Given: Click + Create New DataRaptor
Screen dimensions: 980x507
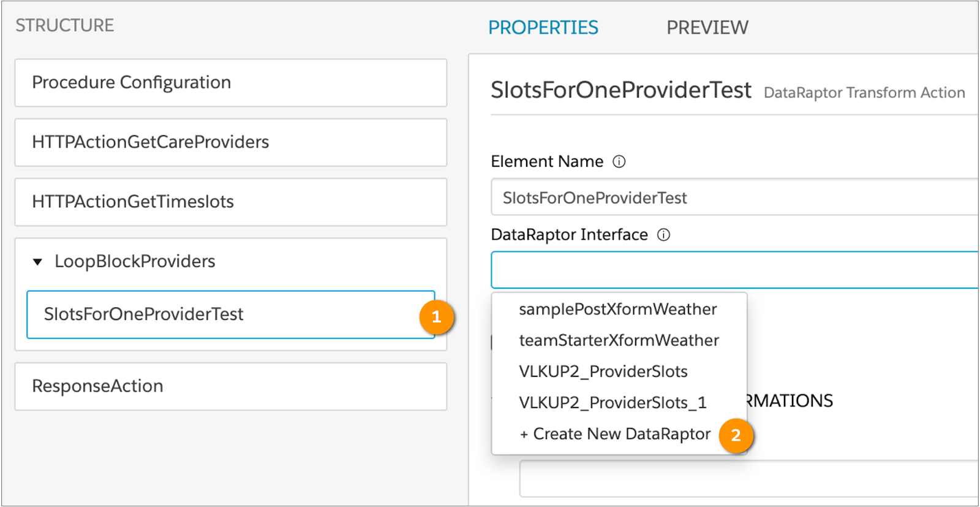Looking at the screenshot, I should [x=615, y=434].
